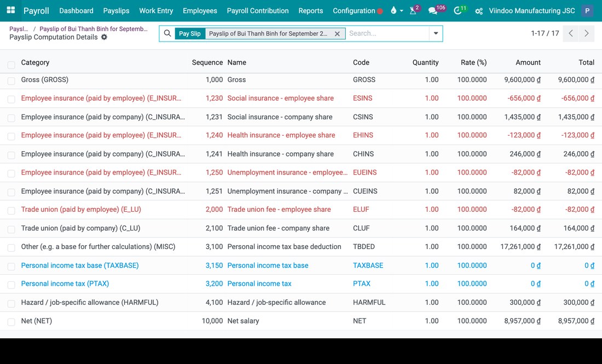This screenshot has height=364, width=602.
Task: Open the Employees menu
Action: (200, 11)
